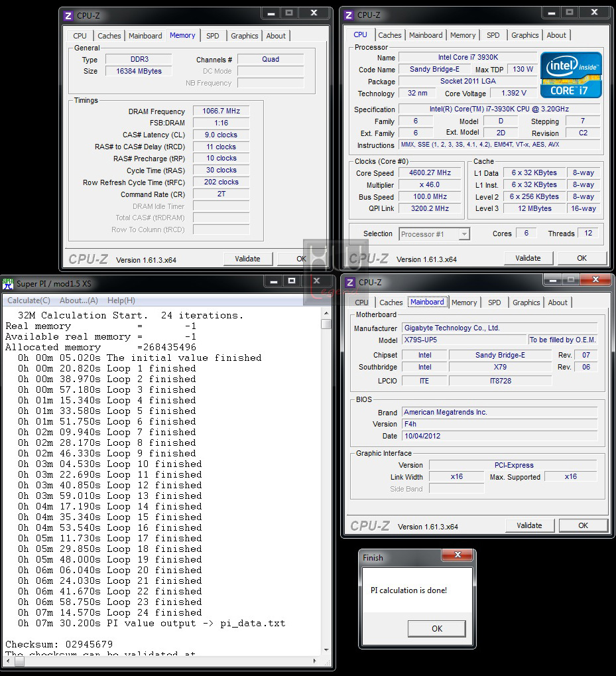Click the Super PI horizontal scrollbar left arrow
The height and width of the screenshot is (676, 616).
click(8, 661)
